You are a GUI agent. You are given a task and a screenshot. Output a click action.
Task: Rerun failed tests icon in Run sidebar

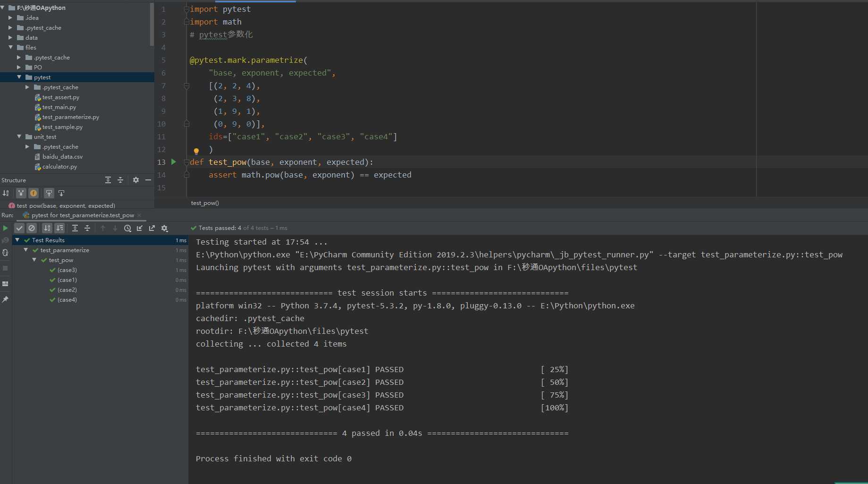pyautogui.click(x=5, y=240)
